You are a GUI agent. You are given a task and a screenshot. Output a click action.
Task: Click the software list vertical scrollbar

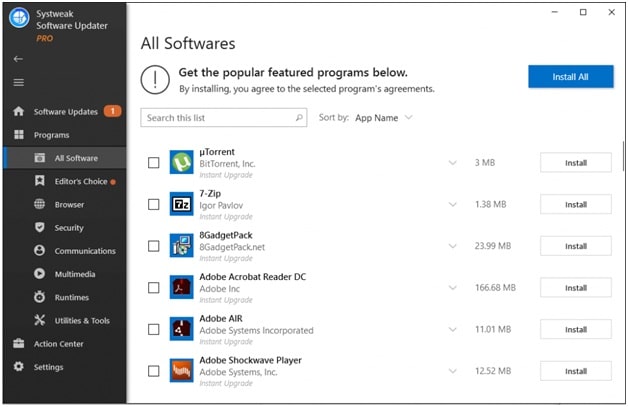623,156
